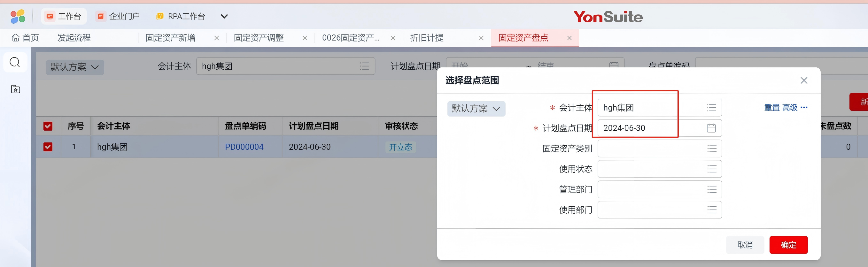Click the 重置 link
The width and height of the screenshot is (868, 267).
[772, 108]
